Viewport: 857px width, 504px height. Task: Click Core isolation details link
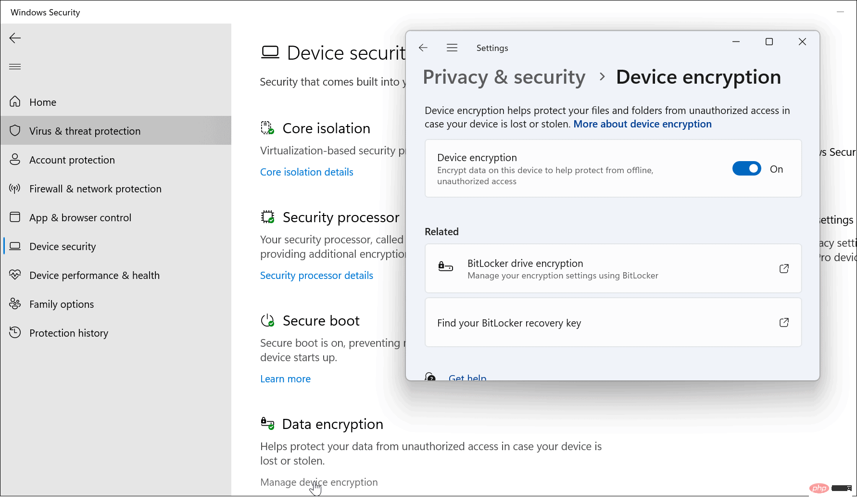pos(306,172)
